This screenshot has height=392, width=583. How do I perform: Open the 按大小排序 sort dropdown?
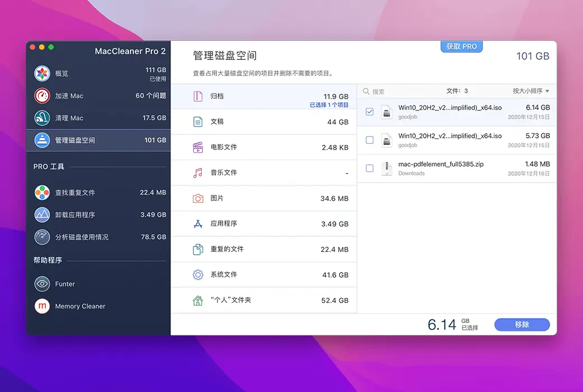tap(531, 91)
